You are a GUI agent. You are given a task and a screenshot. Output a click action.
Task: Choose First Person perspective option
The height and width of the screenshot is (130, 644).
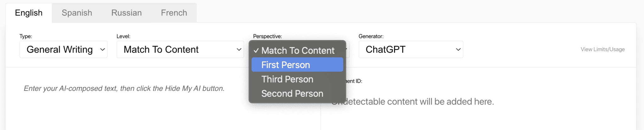[286, 65]
